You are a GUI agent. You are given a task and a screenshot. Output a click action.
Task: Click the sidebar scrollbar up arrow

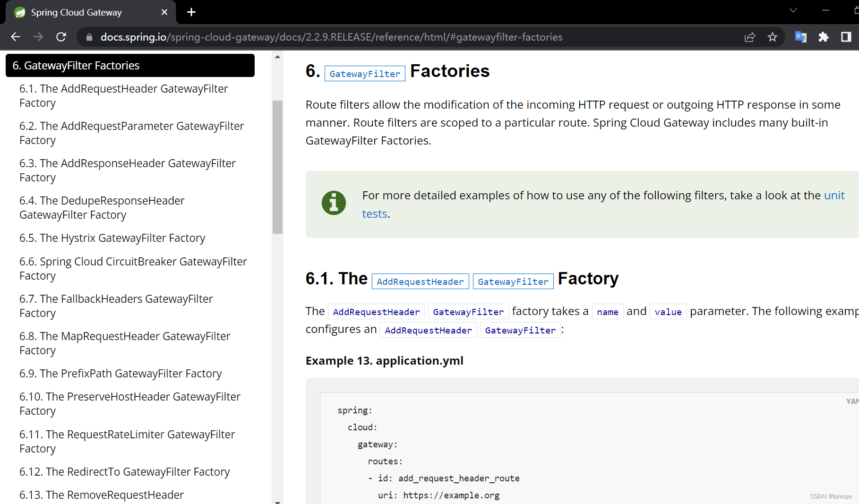[x=277, y=57]
